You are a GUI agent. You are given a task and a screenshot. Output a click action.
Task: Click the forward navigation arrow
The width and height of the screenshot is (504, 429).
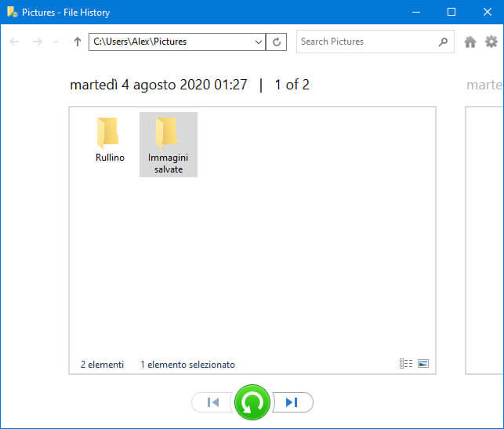click(38, 42)
